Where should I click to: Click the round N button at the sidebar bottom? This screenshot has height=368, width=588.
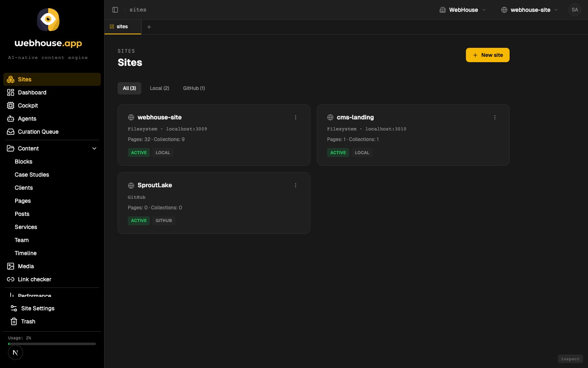(x=16, y=352)
